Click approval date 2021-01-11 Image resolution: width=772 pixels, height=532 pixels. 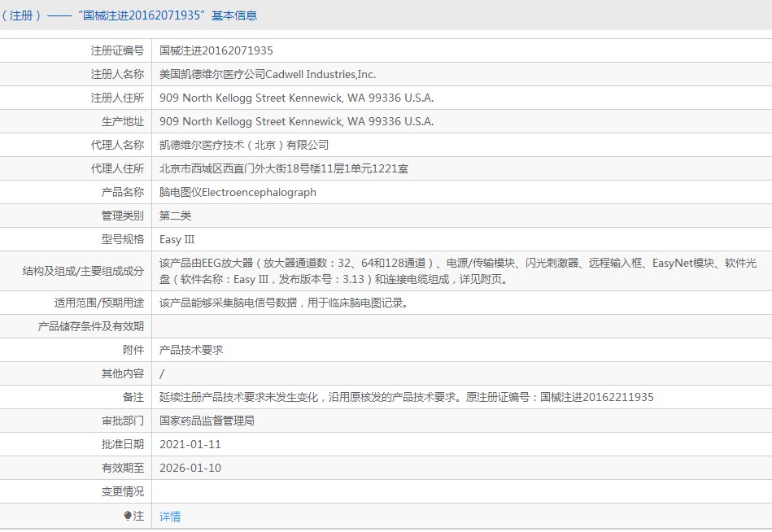coord(190,444)
